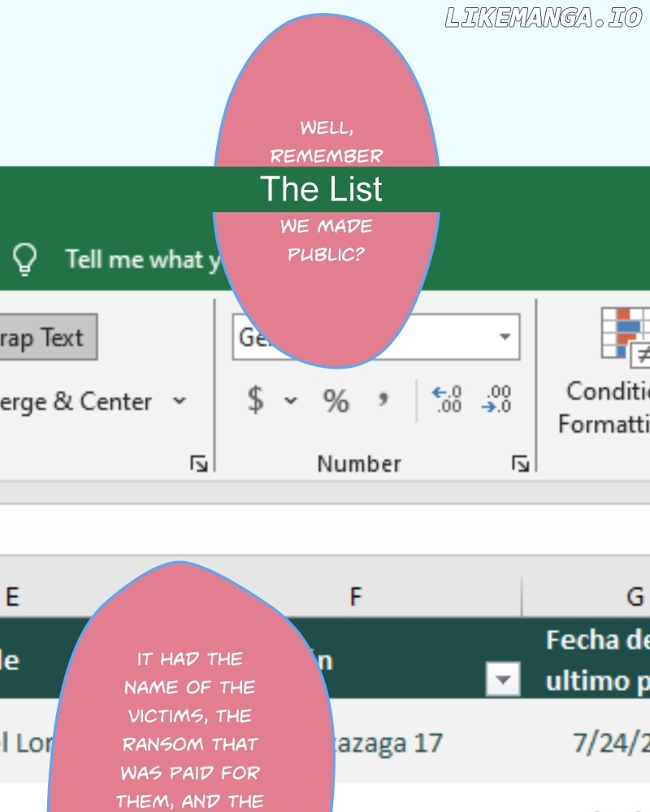Open Number group dialog launcher
Viewport: 650px width, 812px height.
520,464
